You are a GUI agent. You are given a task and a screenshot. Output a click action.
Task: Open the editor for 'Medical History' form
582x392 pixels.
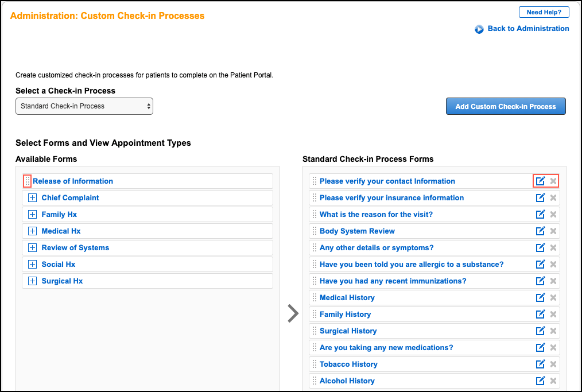pyautogui.click(x=540, y=297)
